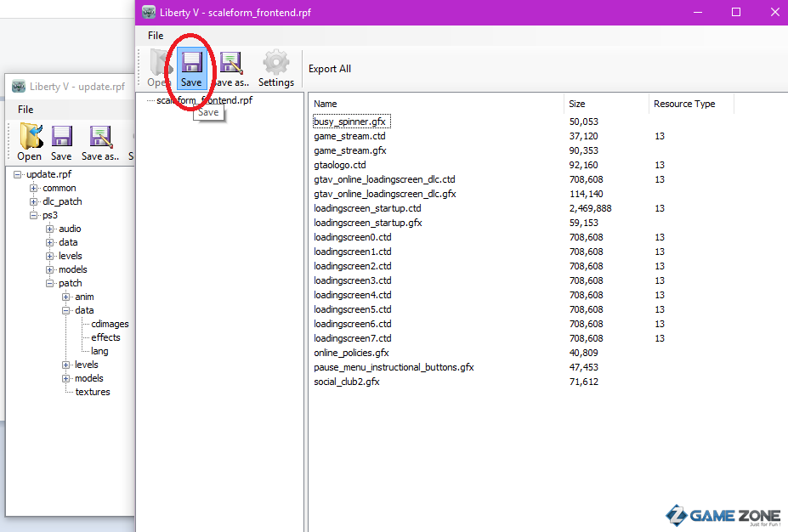Expand the models node between levels and patch
The image size is (788, 532).
coord(50,269)
